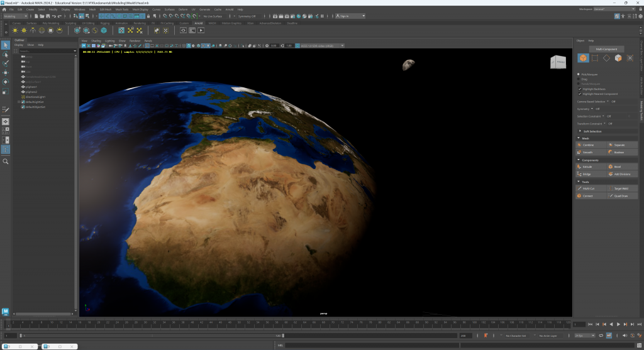Switch to Rendering shelf tab
644x350 pixels.
tap(140, 23)
